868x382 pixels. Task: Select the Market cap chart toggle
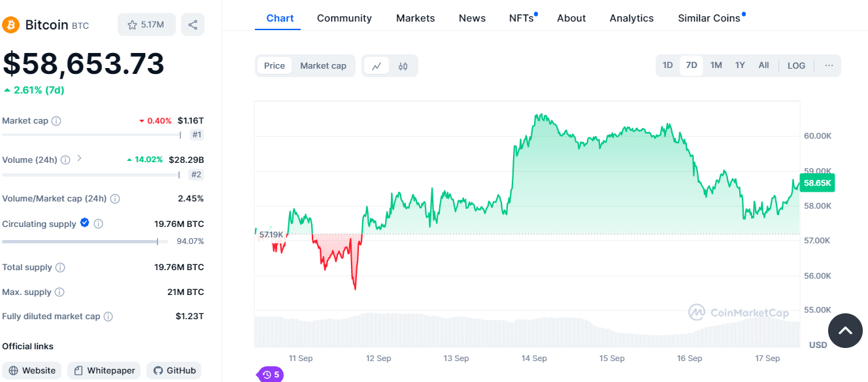click(323, 65)
